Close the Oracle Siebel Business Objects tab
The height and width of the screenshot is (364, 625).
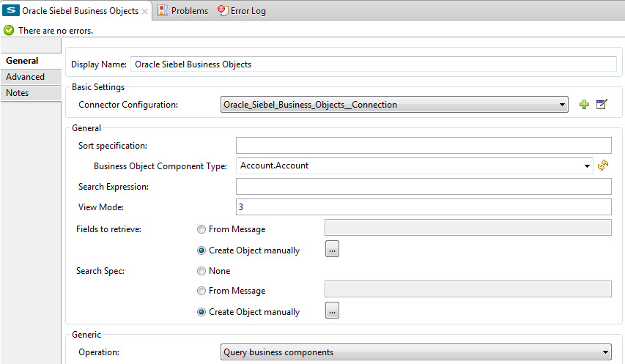click(144, 11)
